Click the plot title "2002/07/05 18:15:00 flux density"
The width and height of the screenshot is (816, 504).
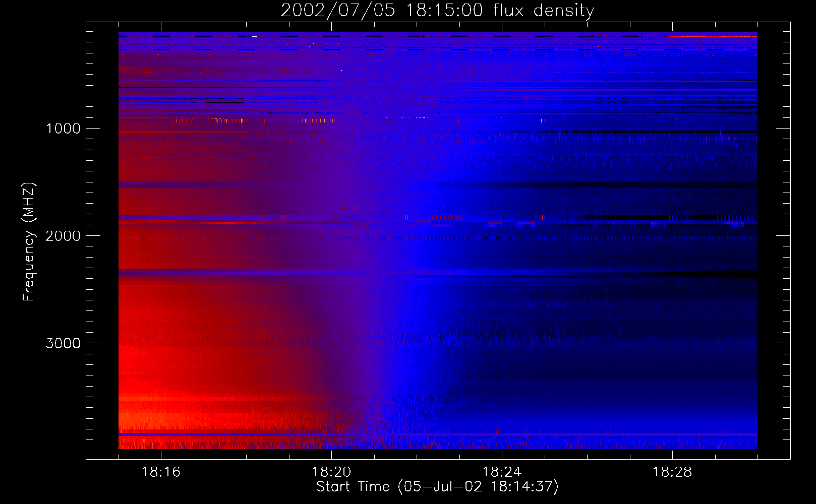[437, 10]
